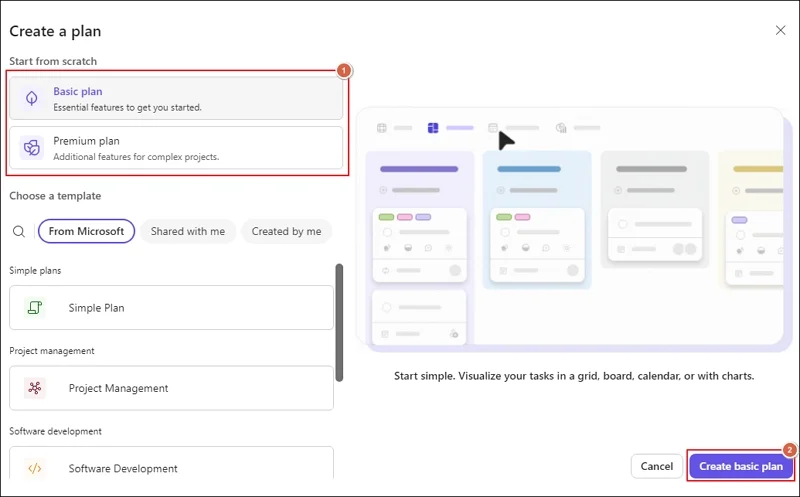
Task: Switch to Created by me filter
Action: [286, 231]
